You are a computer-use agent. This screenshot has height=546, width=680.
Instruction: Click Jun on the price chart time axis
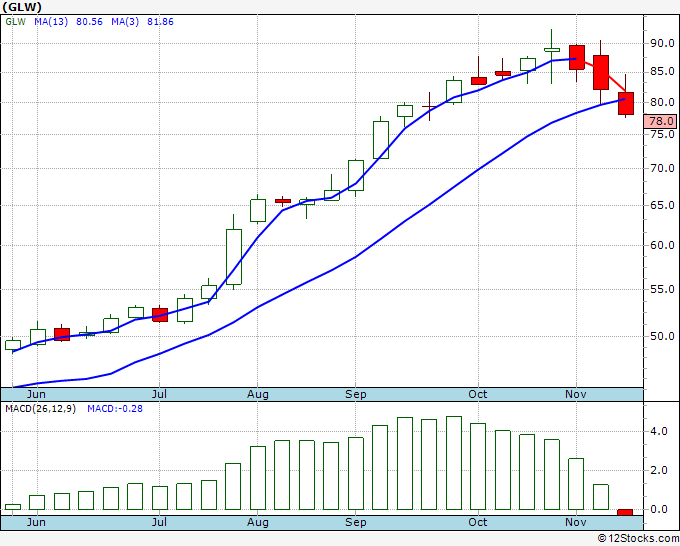36,394
